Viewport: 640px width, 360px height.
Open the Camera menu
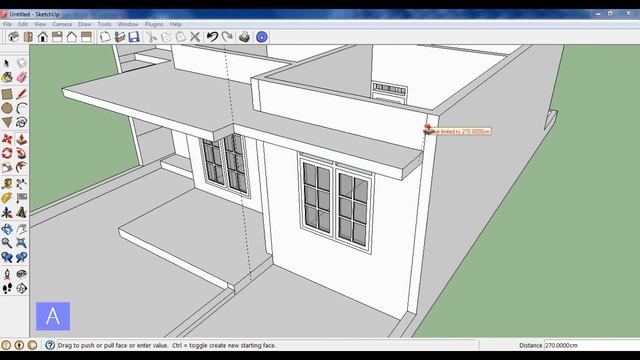click(62, 24)
